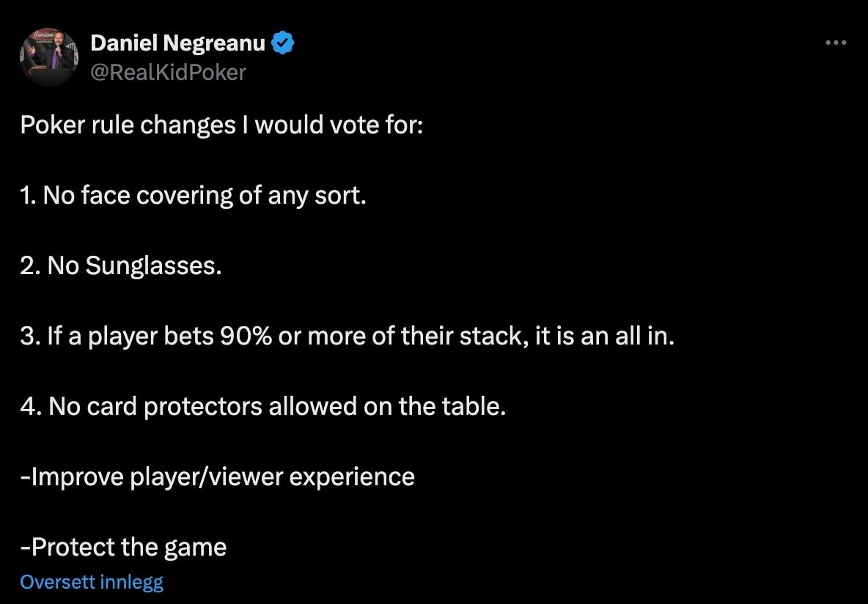Click the word 'Poker' starting the post
This screenshot has width=868, height=604.
[53, 125]
